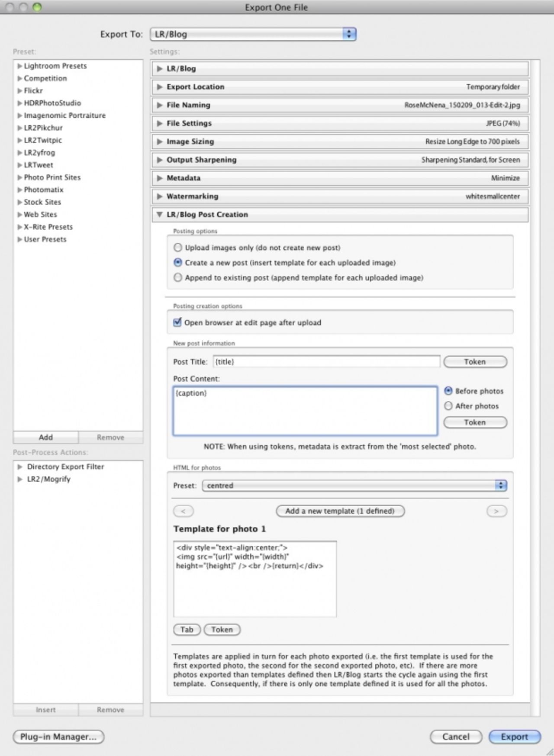Select Upload images only radio option
The image size is (554, 756).
coord(178,248)
